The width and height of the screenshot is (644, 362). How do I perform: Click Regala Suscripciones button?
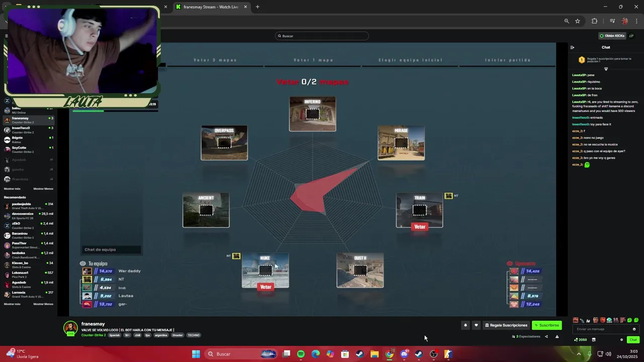[x=506, y=325]
